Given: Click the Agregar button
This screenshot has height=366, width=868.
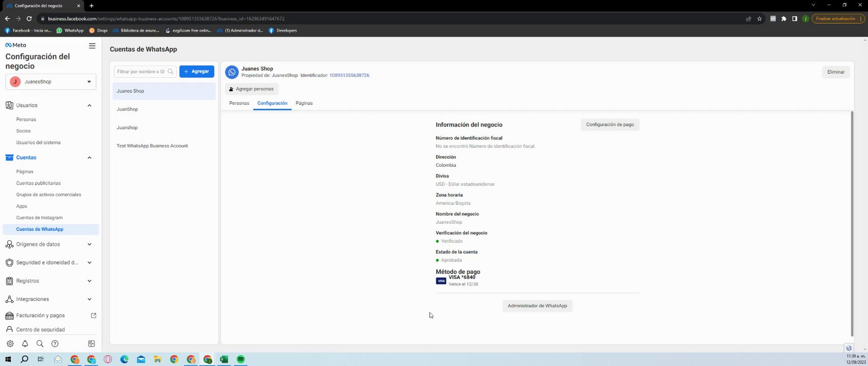Looking at the screenshot, I should click(197, 72).
